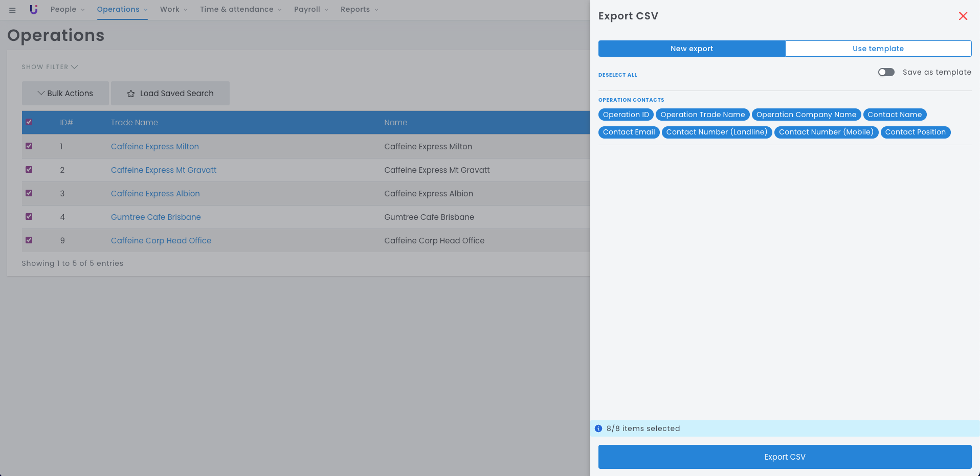Uncheck the Gumtree Cafe Brisbane row checkbox
980x476 pixels.
coord(29,217)
